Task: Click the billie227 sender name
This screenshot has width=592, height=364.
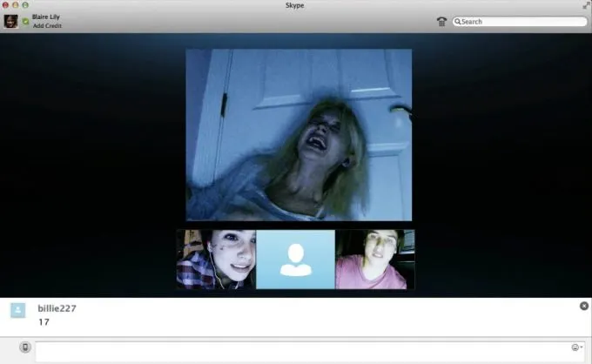Action: click(x=57, y=308)
